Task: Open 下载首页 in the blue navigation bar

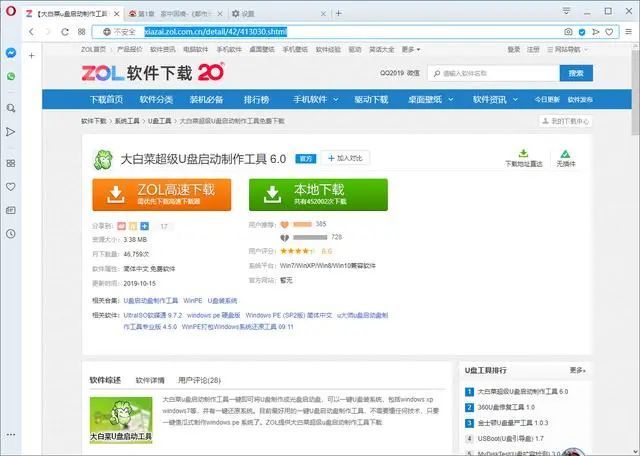Action: point(106,99)
